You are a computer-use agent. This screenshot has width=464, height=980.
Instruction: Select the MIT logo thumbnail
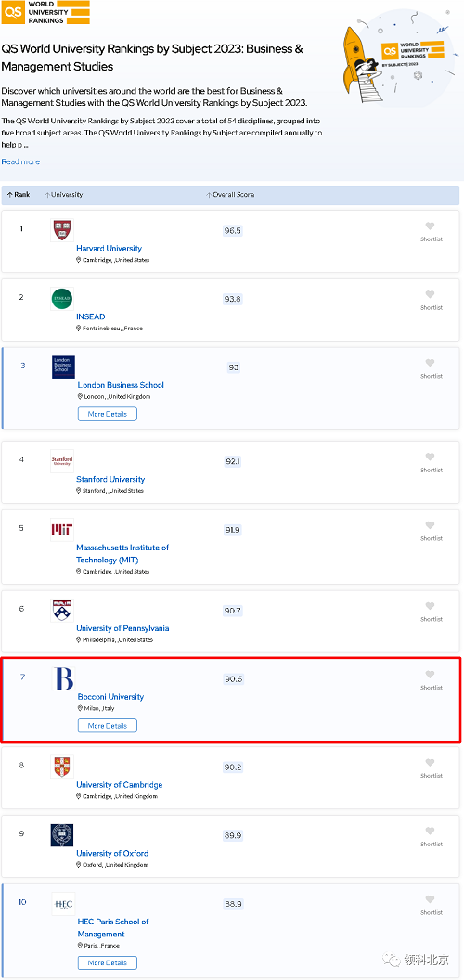coord(62,530)
